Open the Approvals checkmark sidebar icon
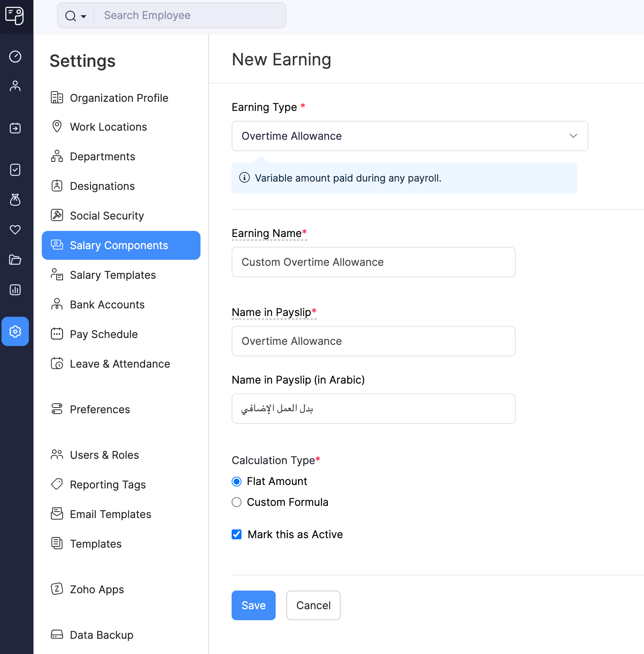Image resolution: width=644 pixels, height=654 pixels. pyautogui.click(x=15, y=170)
